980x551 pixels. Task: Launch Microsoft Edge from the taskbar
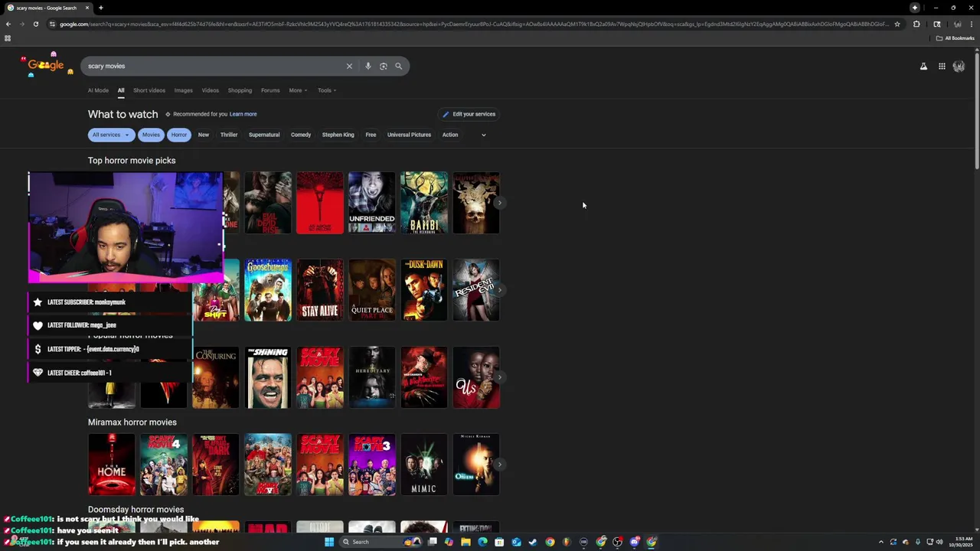(482, 542)
